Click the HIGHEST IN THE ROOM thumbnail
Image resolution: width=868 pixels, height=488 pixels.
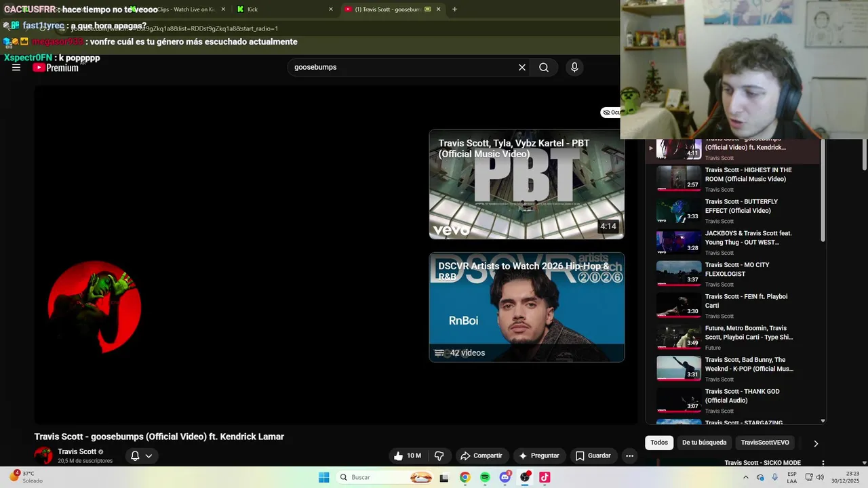(x=679, y=178)
